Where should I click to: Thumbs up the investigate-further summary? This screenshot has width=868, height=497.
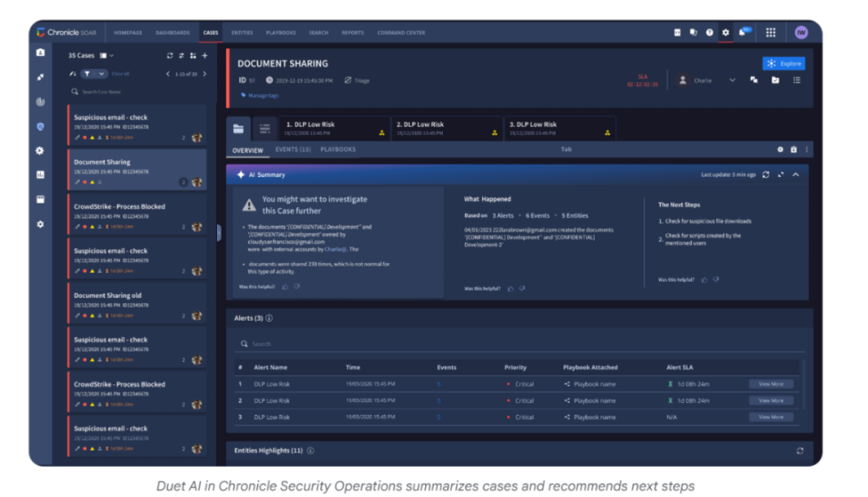(285, 287)
